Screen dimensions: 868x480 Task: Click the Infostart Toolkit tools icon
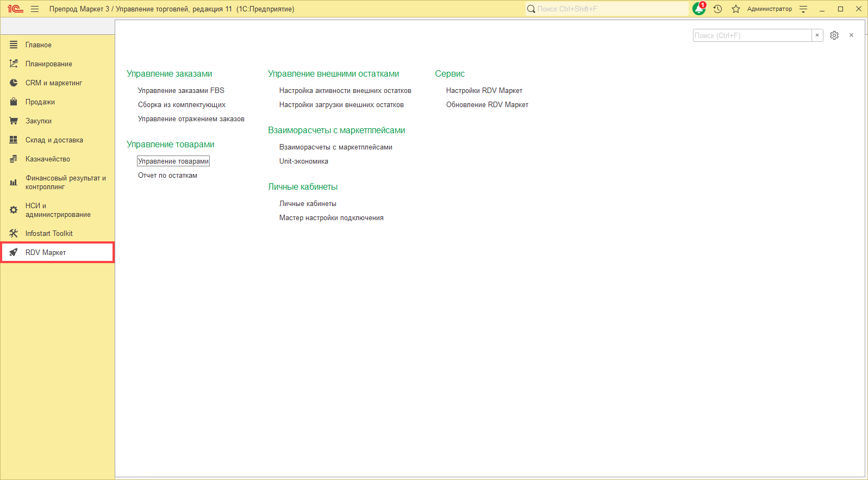(14, 233)
